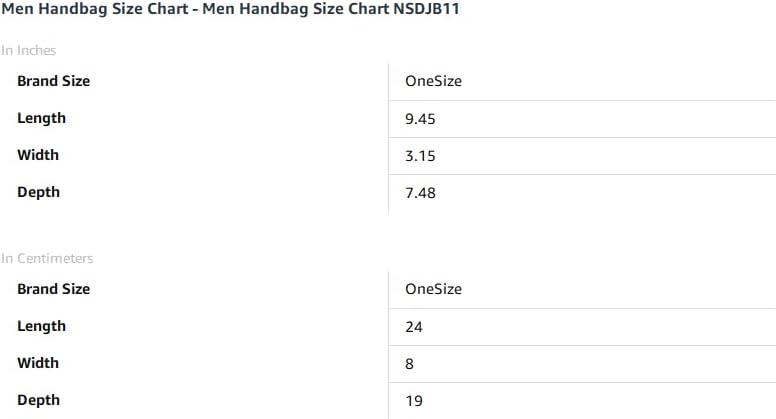Select Depth label in the Inches table
Viewport: 776px width, 419px height.
click(x=38, y=192)
